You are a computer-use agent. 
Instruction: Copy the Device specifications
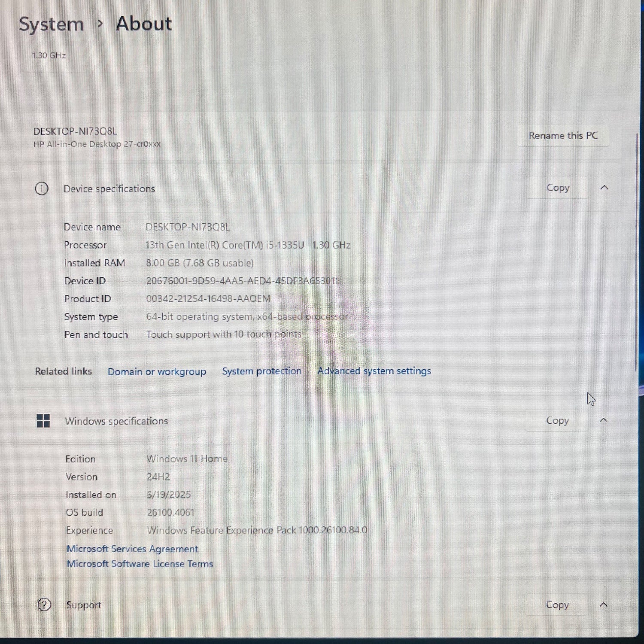557,188
